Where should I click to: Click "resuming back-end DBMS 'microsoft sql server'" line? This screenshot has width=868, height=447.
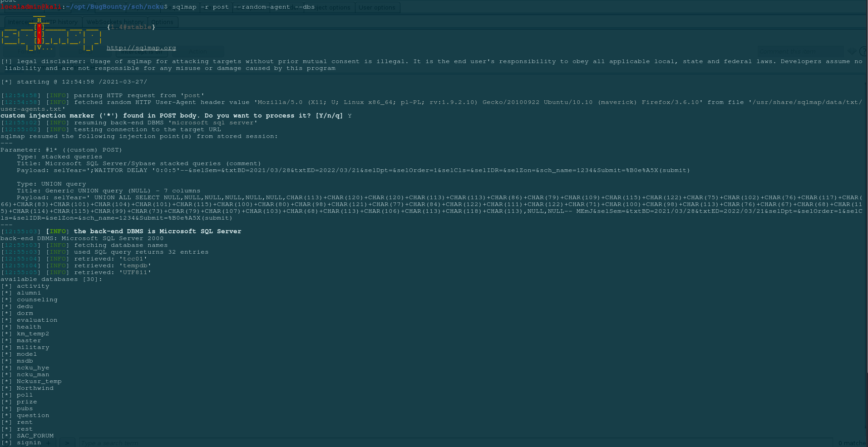(x=129, y=123)
